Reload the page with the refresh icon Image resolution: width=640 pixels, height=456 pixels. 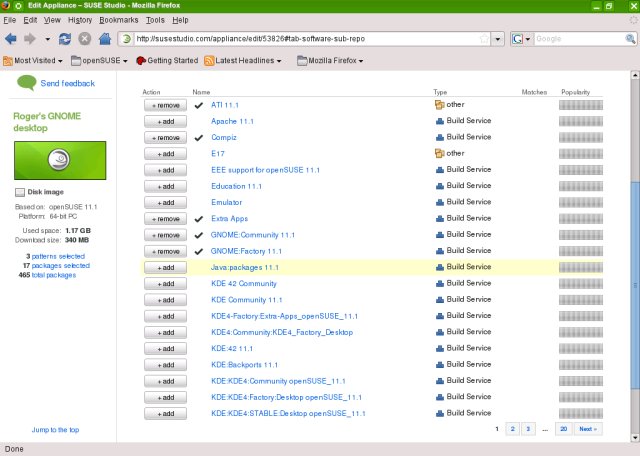[65, 39]
